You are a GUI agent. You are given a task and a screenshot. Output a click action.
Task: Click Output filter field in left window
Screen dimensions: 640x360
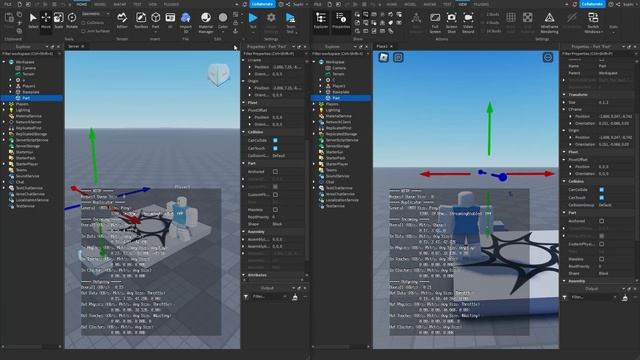point(270,297)
